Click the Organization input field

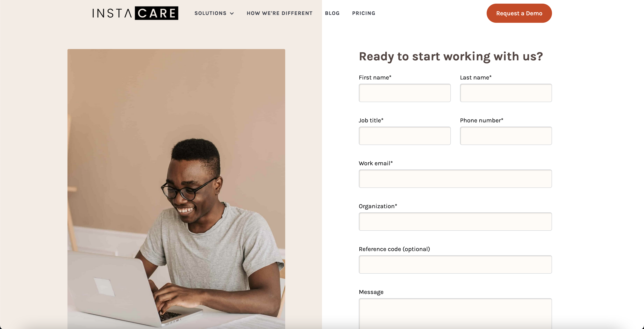click(x=455, y=222)
